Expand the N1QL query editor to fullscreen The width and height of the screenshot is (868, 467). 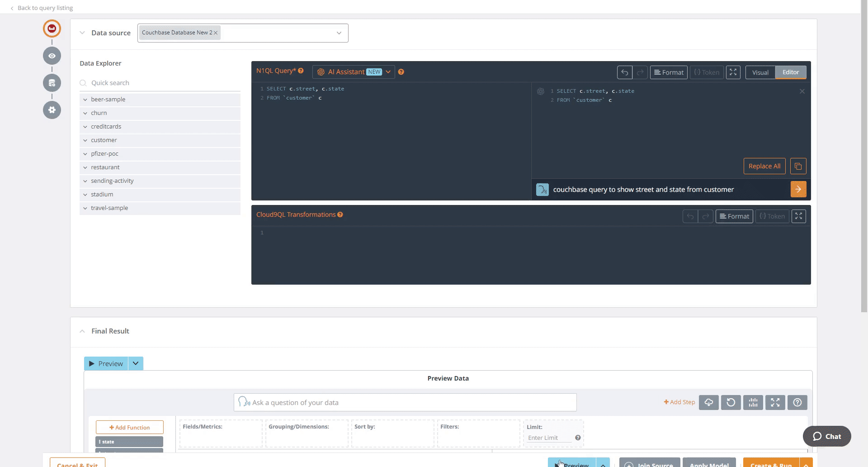point(733,72)
